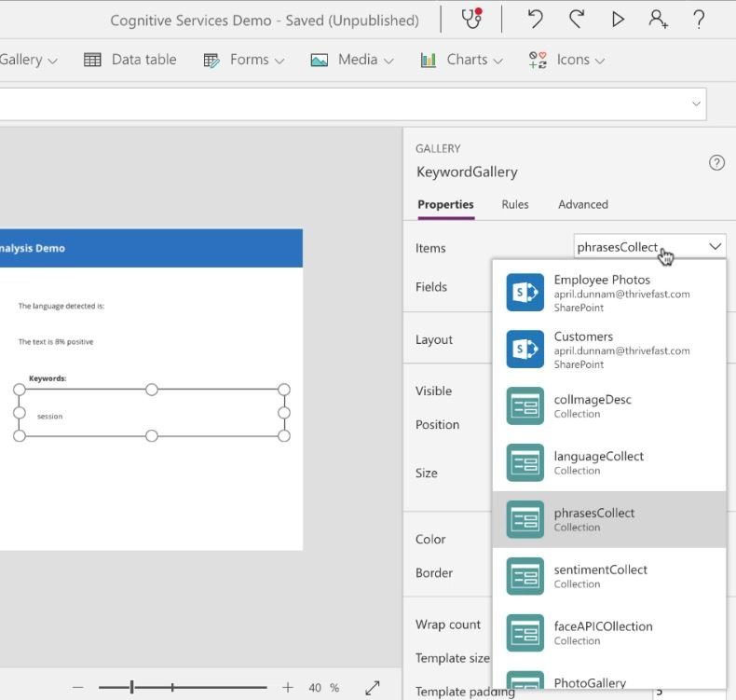Expand the Charts dropdown chevron
Image resolution: width=736 pixels, height=700 pixels.
[498, 62]
